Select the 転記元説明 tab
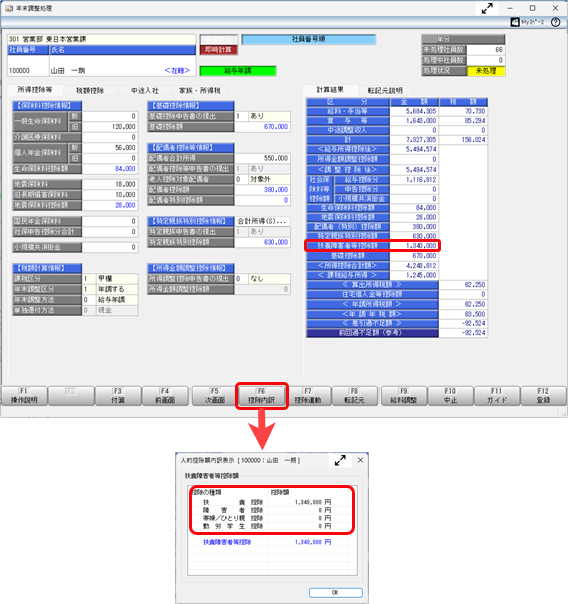568x604 pixels. pos(385,91)
